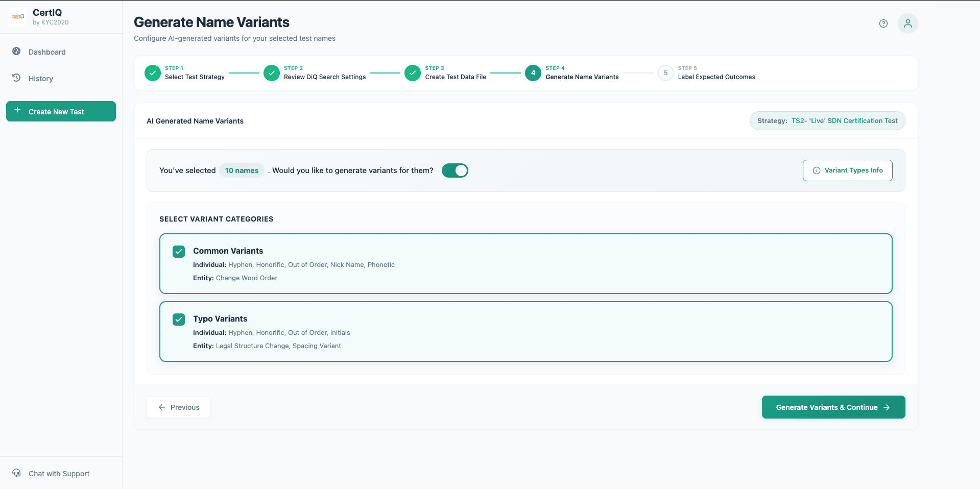Open the help question mark icon
Viewport: 980px width, 489px height.
pos(883,23)
